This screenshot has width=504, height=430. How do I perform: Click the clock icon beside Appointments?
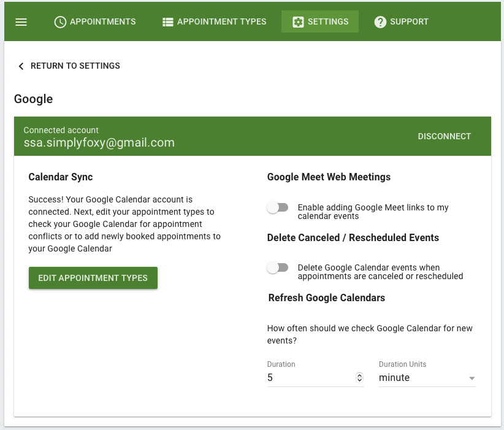point(60,22)
